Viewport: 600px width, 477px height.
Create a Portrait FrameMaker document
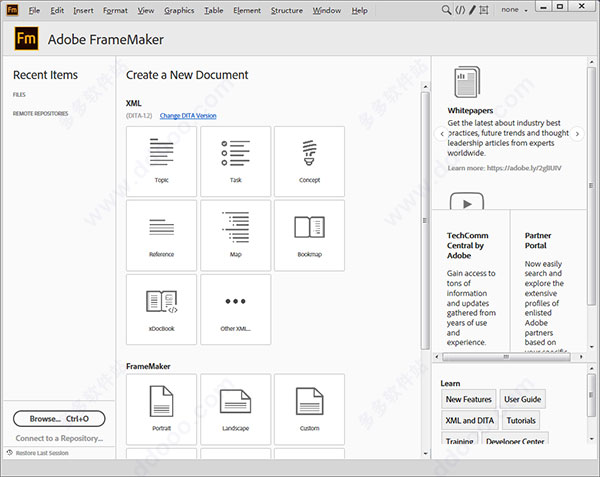click(x=161, y=409)
